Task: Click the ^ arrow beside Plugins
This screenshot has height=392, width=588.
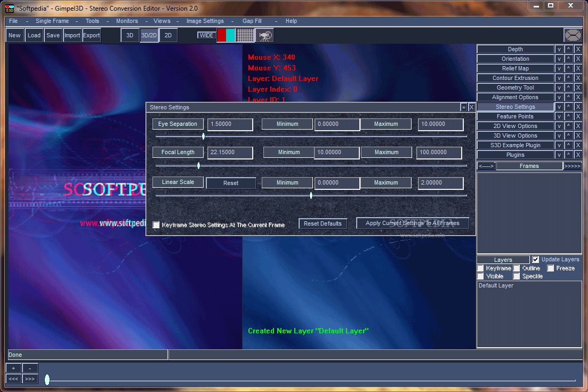Action: point(568,155)
